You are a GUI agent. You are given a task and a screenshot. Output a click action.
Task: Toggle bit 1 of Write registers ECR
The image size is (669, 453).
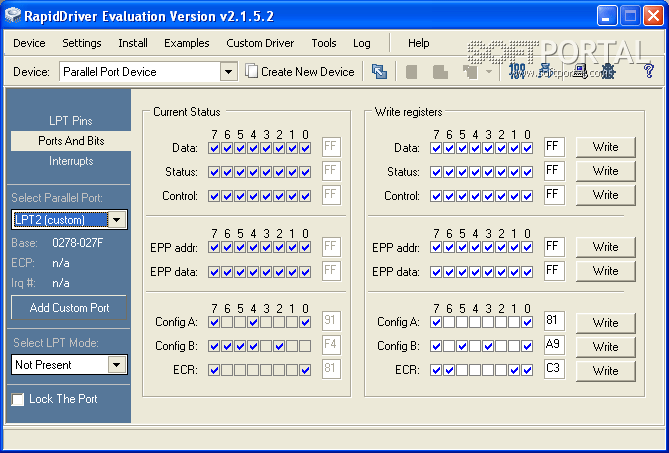click(514, 370)
